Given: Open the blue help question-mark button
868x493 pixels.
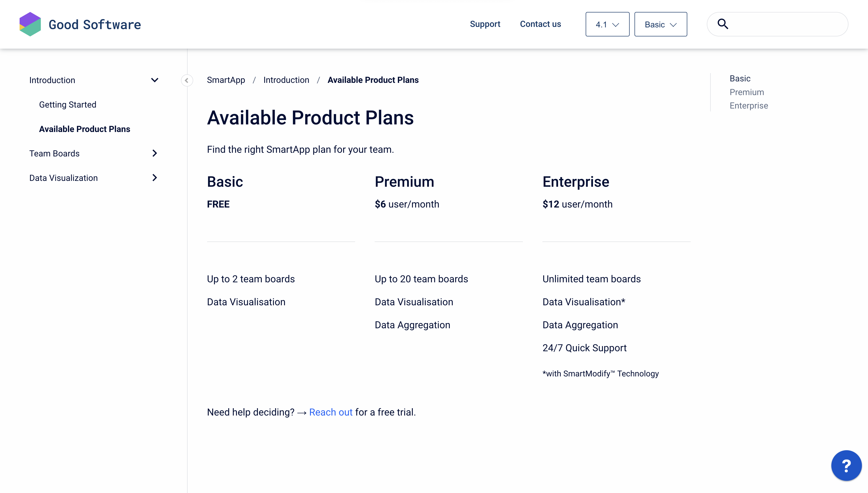Looking at the screenshot, I should 846,466.
